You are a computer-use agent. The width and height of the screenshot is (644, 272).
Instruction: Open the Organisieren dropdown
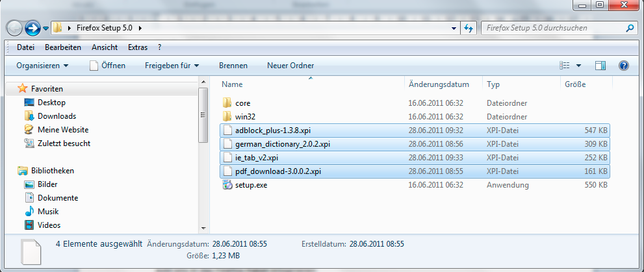pos(42,66)
